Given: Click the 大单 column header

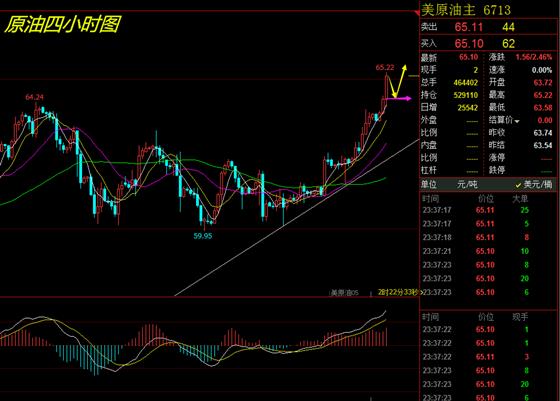Looking at the screenshot, I should point(520,199).
